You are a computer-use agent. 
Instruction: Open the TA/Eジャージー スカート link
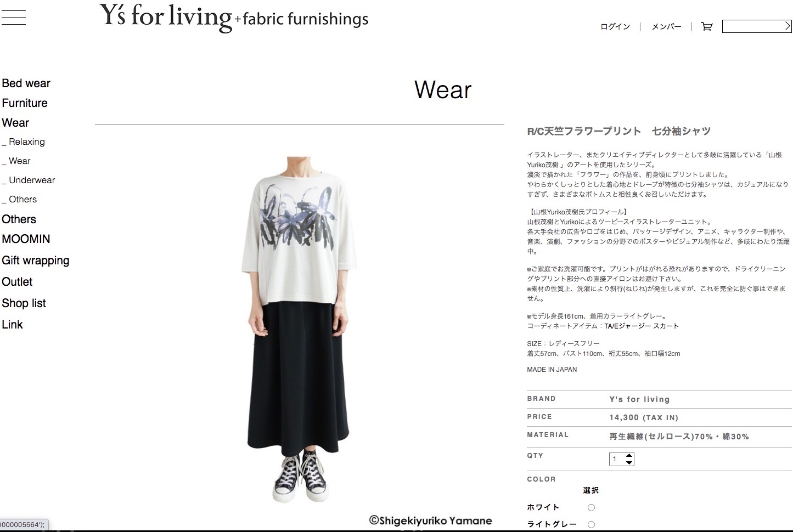coord(642,326)
